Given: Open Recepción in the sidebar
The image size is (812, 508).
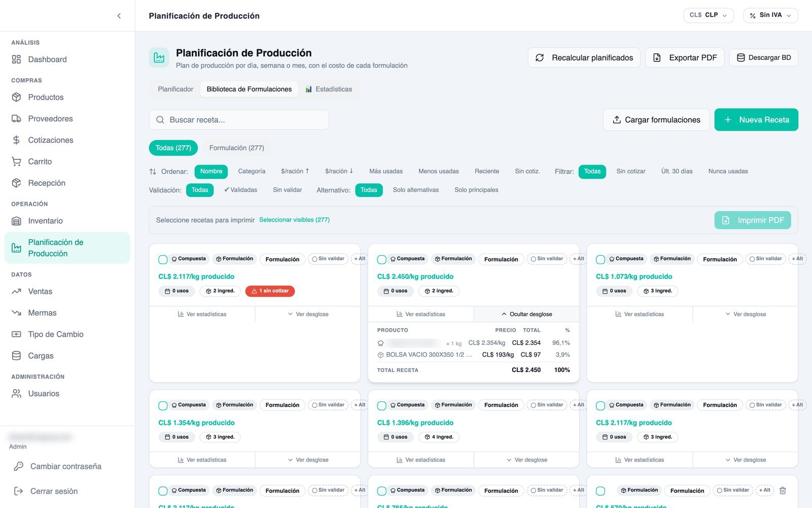Looking at the screenshot, I should 47,183.
